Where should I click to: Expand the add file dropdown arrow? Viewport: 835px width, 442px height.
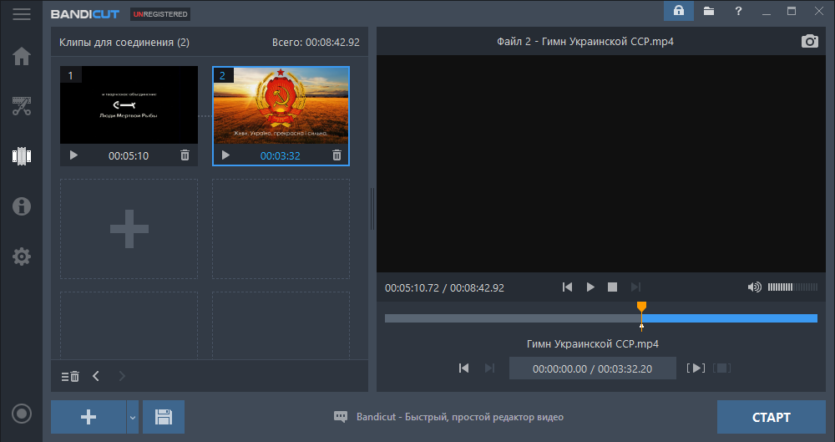pos(133,417)
